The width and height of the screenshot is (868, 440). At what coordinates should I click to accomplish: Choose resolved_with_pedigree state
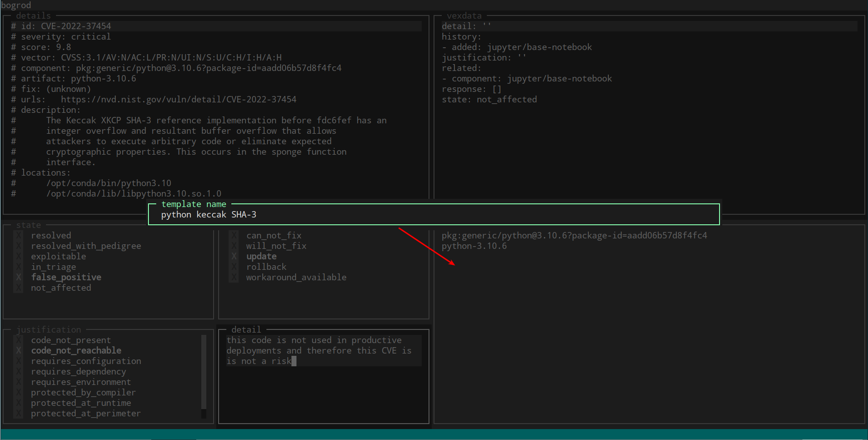pos(86,246)
